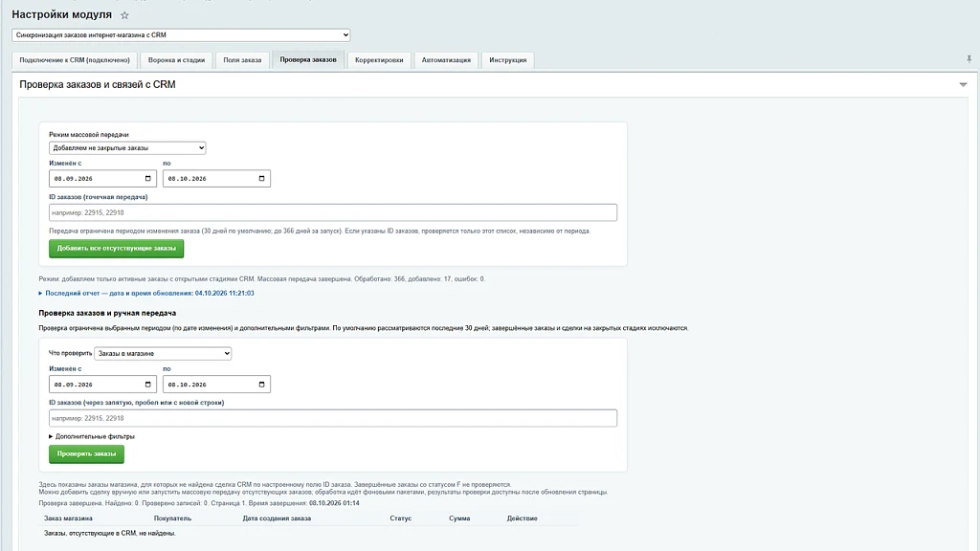Open the Корректировки tab
The height and width of the screenshot is (551, 980).
click(379, 60)
